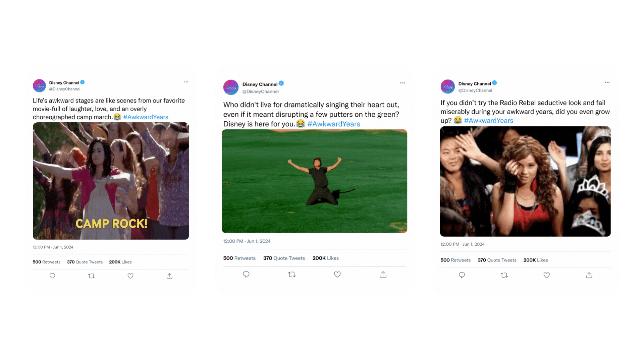The height and width of the screenshot is (362, 644).
Task: Open more options on Camp Rock tweet
Action: (186, 82)
